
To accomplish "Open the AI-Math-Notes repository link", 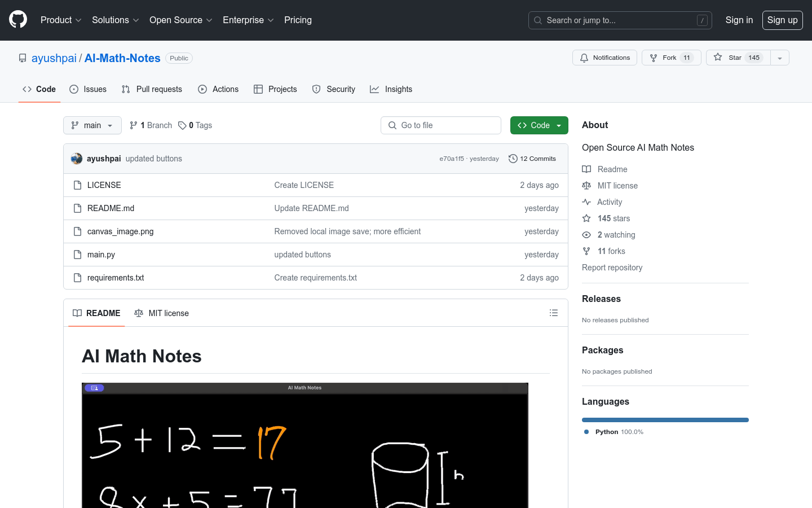I will [x=122, y=58].
